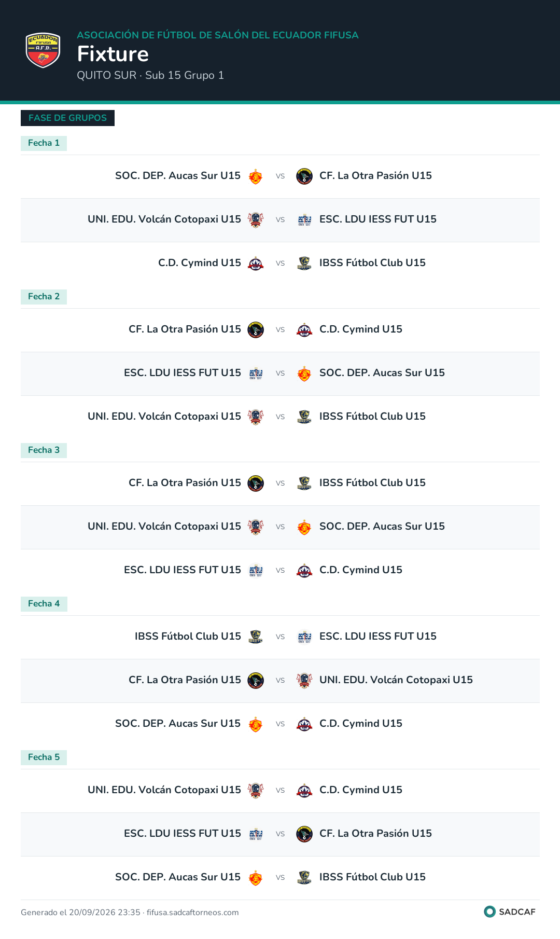560x939 pixels.
Task: Open fifusa.sadcaftorneos.com link in footer
Action: click(x=192, y=913)
